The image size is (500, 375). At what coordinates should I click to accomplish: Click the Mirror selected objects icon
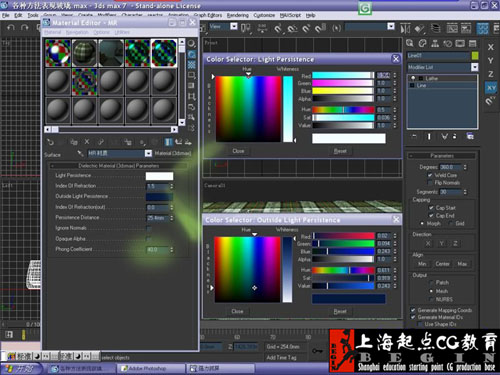pyautogui.click(x=405, y=29)
